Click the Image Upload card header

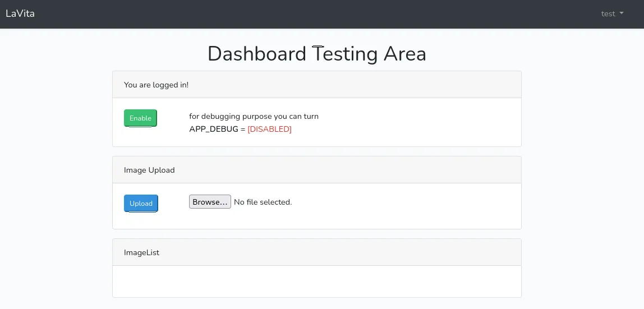316,170
